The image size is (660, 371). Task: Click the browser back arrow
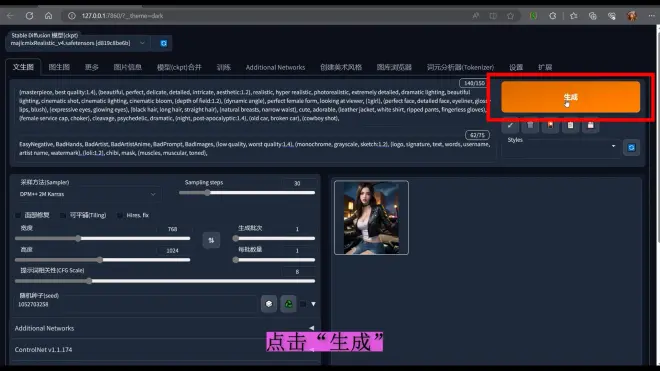pos(10,16)
